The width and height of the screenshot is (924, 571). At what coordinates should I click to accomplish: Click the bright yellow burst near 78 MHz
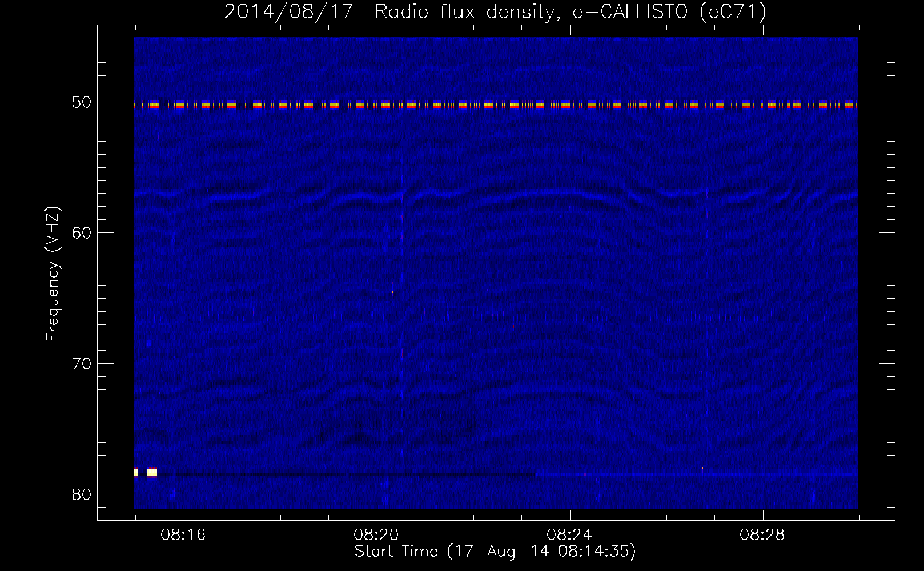coord(151,472)
